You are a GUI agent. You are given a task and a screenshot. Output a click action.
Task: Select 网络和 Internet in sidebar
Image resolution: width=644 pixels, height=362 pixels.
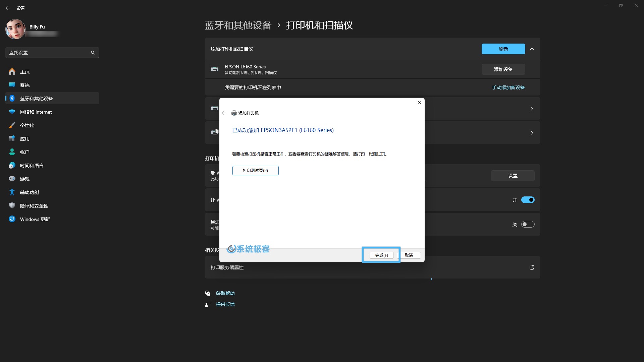[x=52, y=112]
